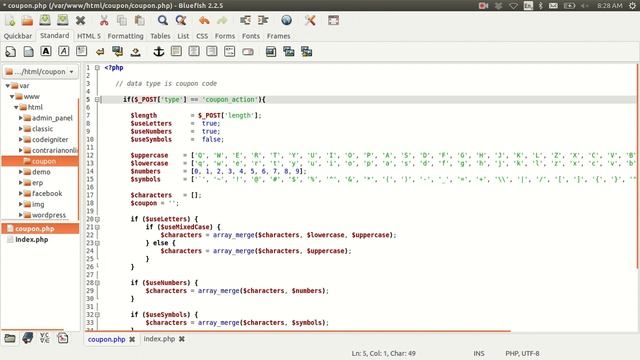
Task: Click the Paragraph tag icon
Action: [x=82, y=51]
